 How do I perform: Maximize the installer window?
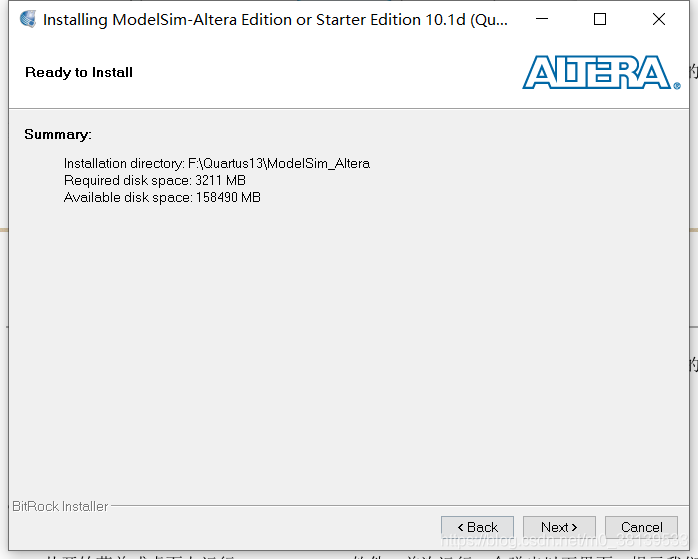600,19
